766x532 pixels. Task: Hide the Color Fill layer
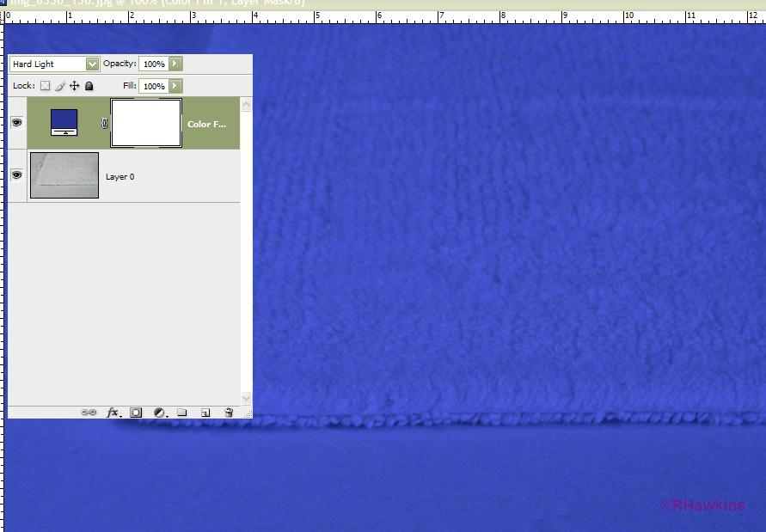[16, 123]
